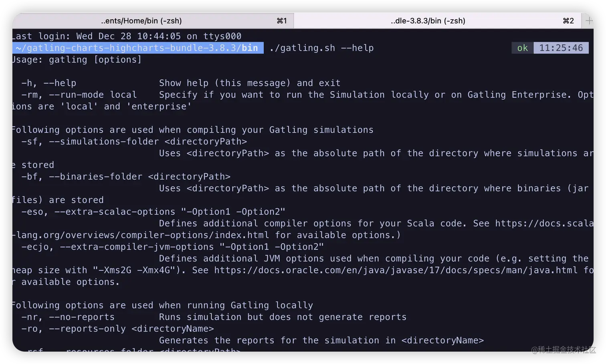Click the 'ok' status badge in prompt
Image resolution: width=606 pixels, height=364 pixels.
click(x=522, y=48)
